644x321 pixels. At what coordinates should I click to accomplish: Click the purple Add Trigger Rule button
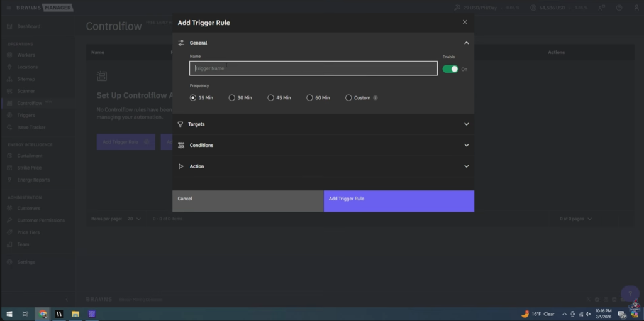[399, 201]
